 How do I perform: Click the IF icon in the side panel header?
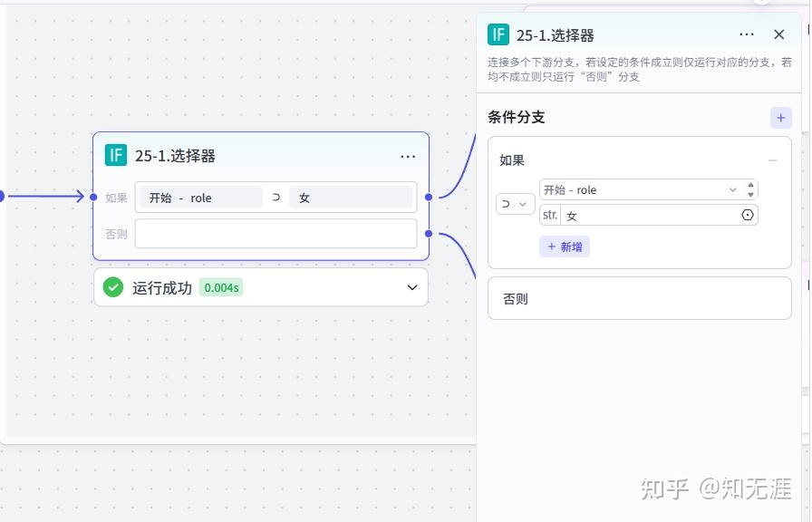pos(498,35)
